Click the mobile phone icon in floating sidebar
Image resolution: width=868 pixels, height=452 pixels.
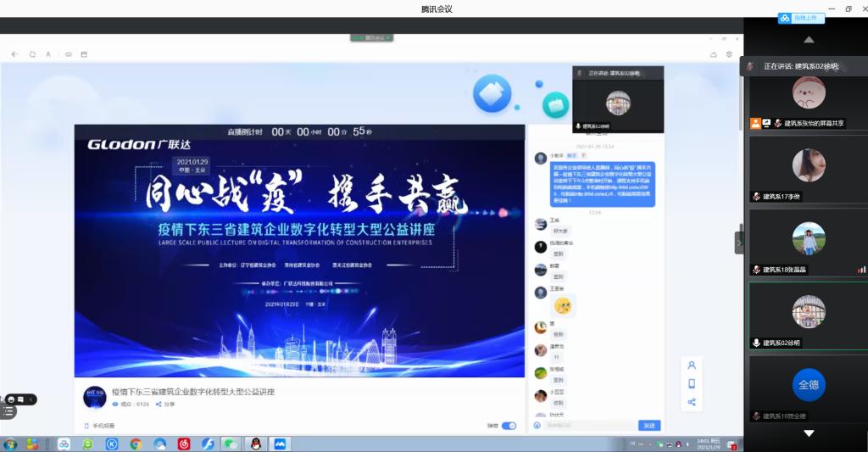tap(692, 383)
